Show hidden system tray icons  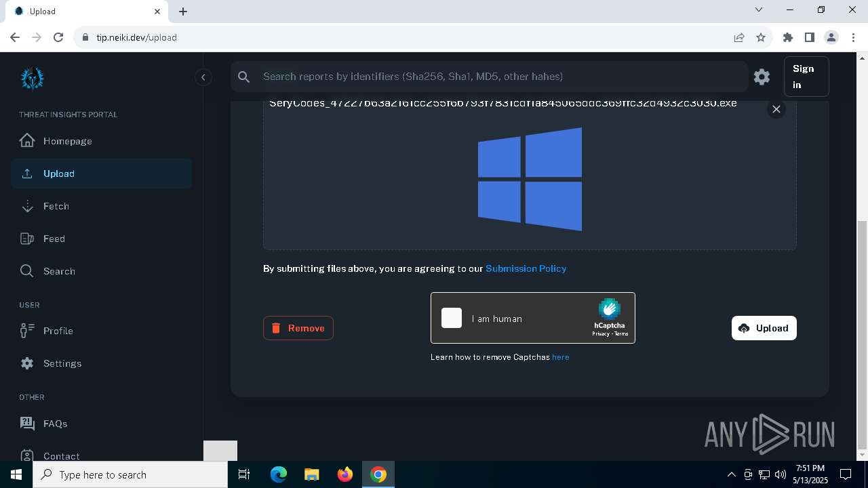pyautogui.click(x=731, y=474)
